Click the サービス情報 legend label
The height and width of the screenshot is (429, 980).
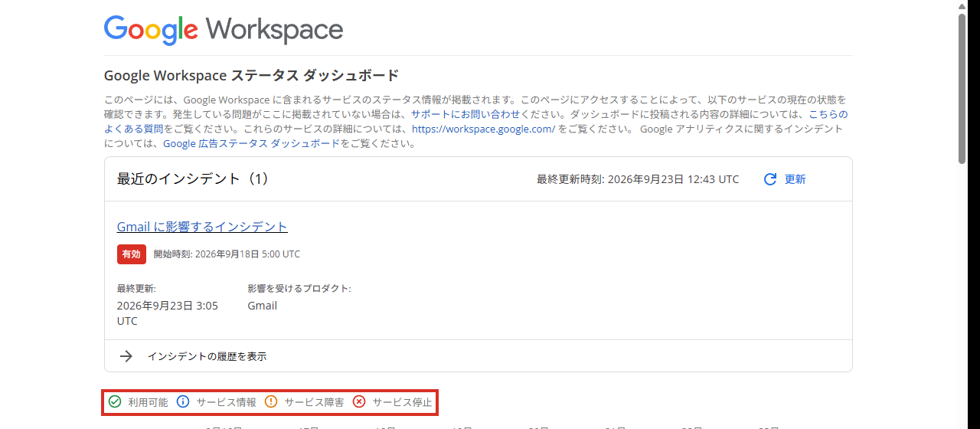point(226,401)
